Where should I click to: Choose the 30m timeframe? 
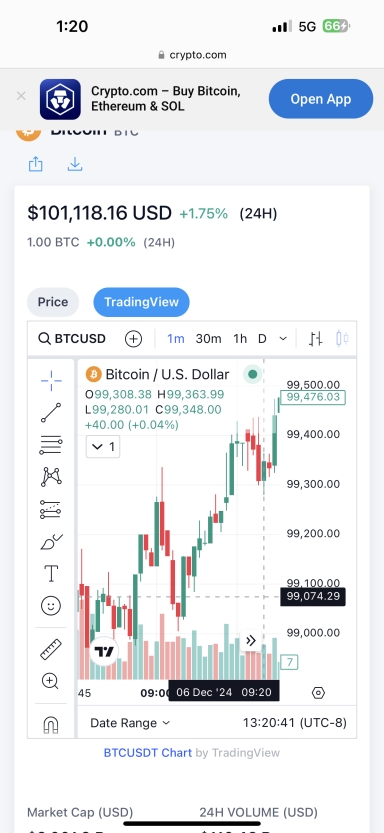[209, 338]
